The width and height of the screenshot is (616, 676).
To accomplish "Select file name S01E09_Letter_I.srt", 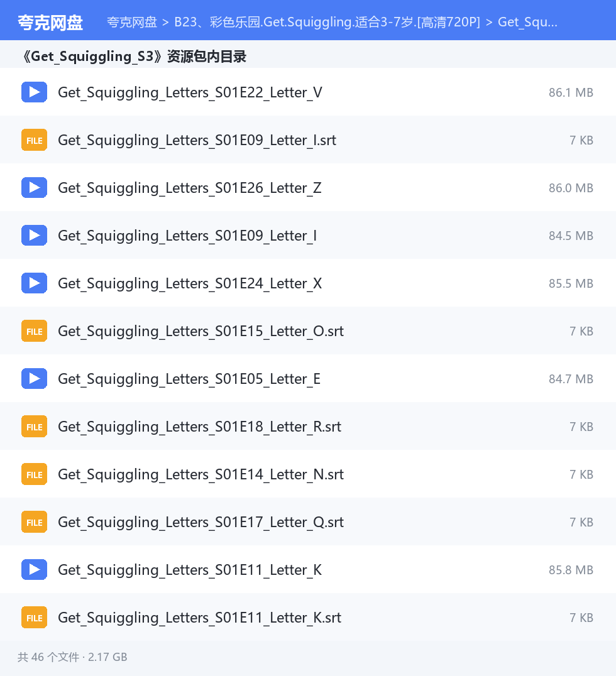I will click(x=197, y=140).
